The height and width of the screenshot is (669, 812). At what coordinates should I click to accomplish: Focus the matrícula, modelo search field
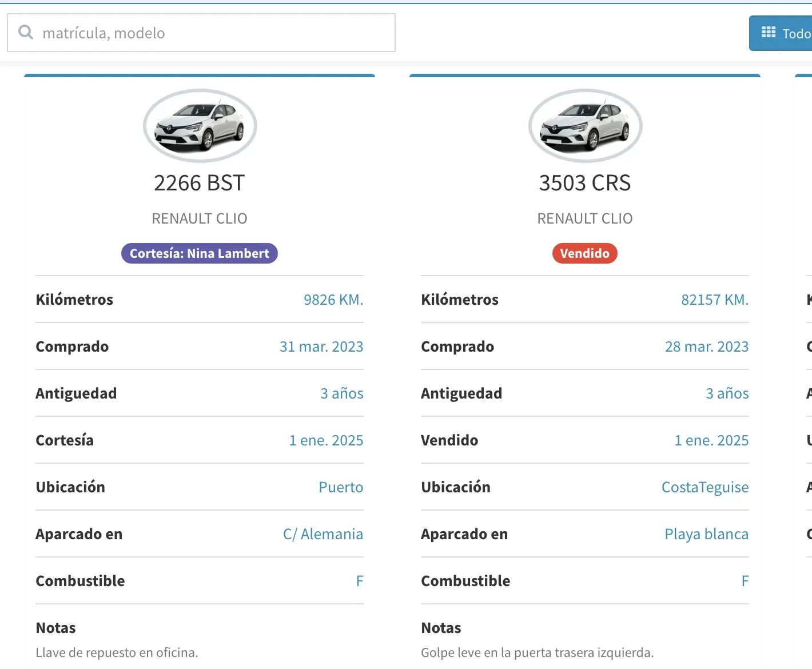tap(201, 33)
